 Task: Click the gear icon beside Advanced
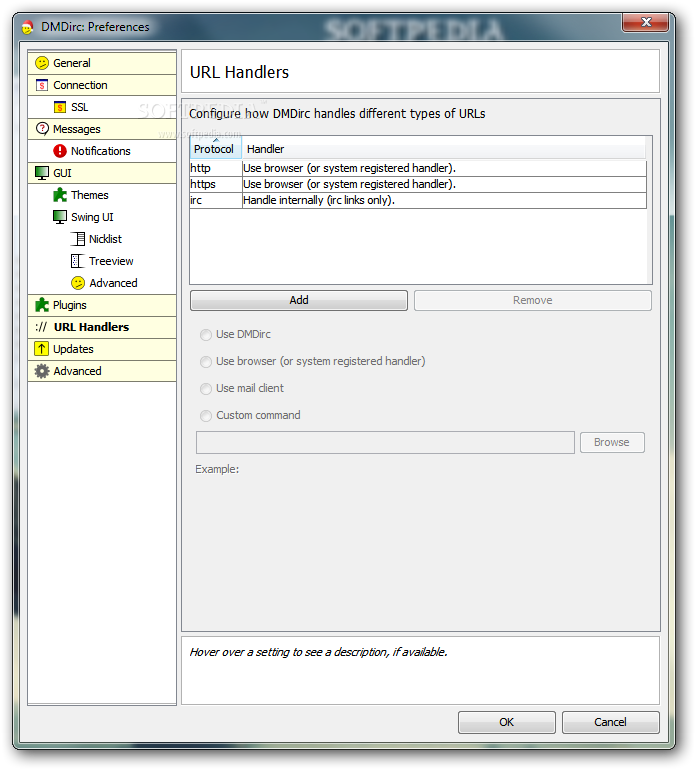42,371
